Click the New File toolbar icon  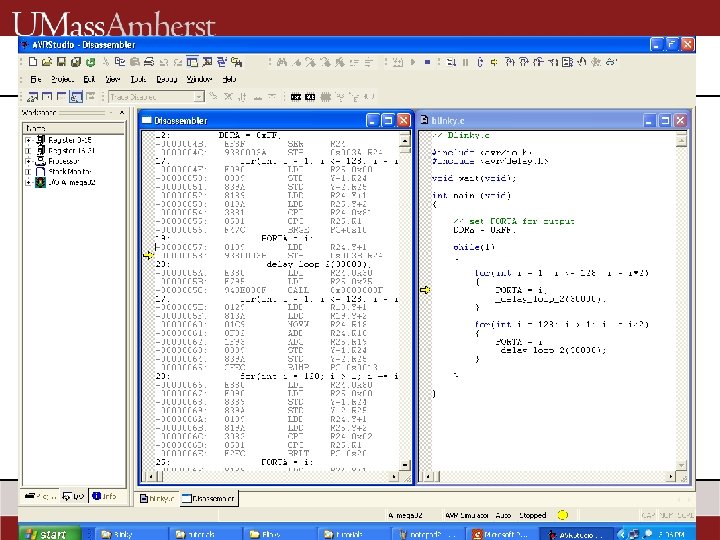(x=33, y=62)
